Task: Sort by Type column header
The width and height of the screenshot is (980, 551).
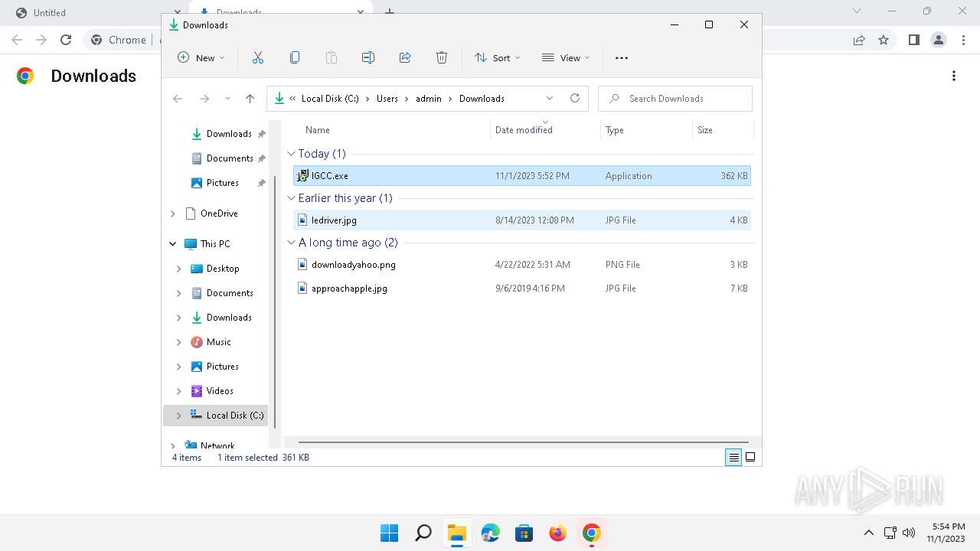Action: [614, 130]
